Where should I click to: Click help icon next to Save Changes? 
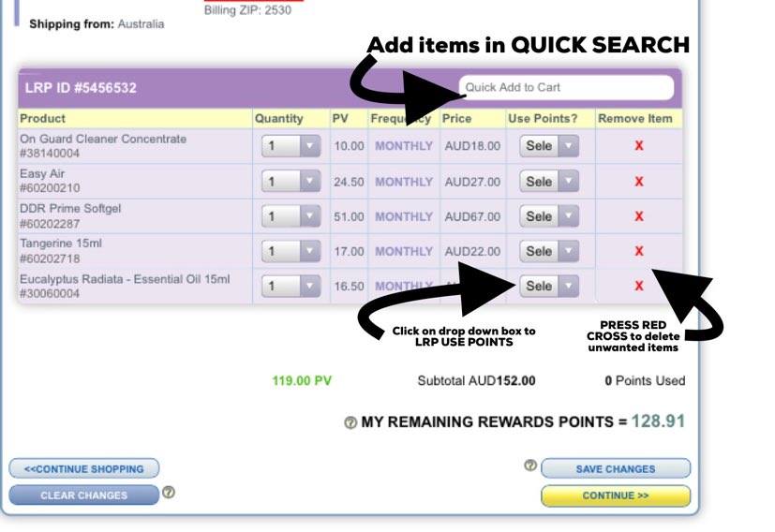coord(530,465)
